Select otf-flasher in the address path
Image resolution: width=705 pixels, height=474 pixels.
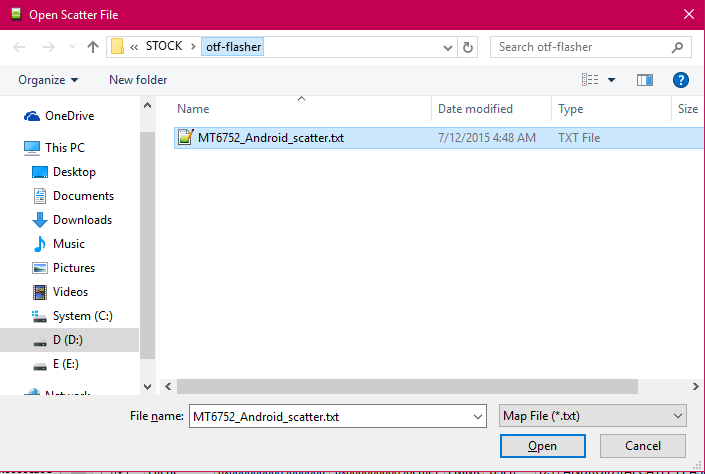click(233, 47)
